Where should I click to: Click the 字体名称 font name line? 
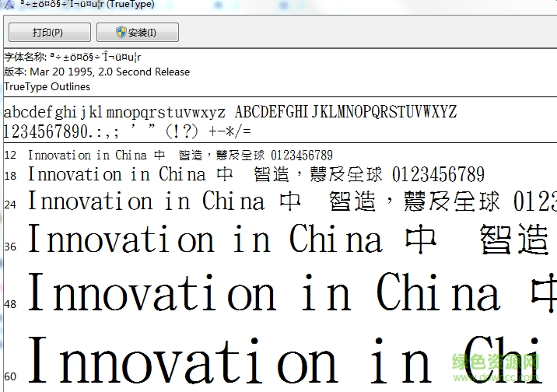(72, 57)
